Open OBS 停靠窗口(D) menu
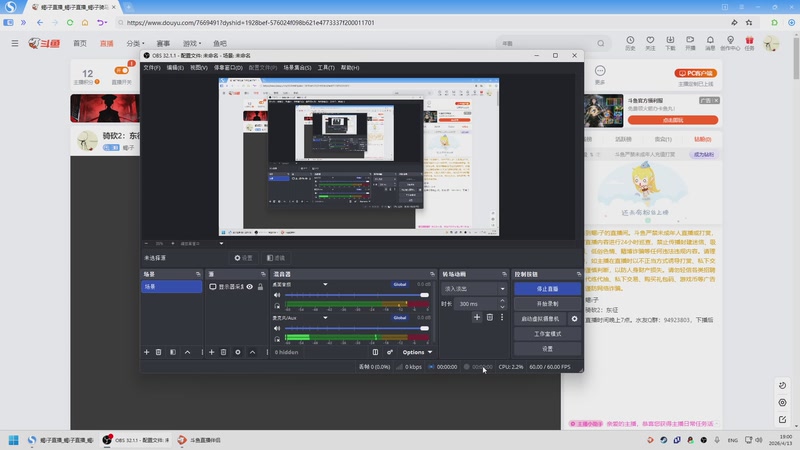This screenshot has width=800, height=450. coord(228,67)
